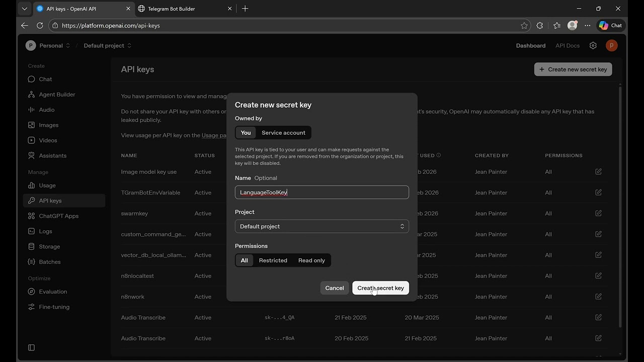644x362 pixels.
Task: Switch to the API keys - OpenAI API tab
Action: [84, 9]
